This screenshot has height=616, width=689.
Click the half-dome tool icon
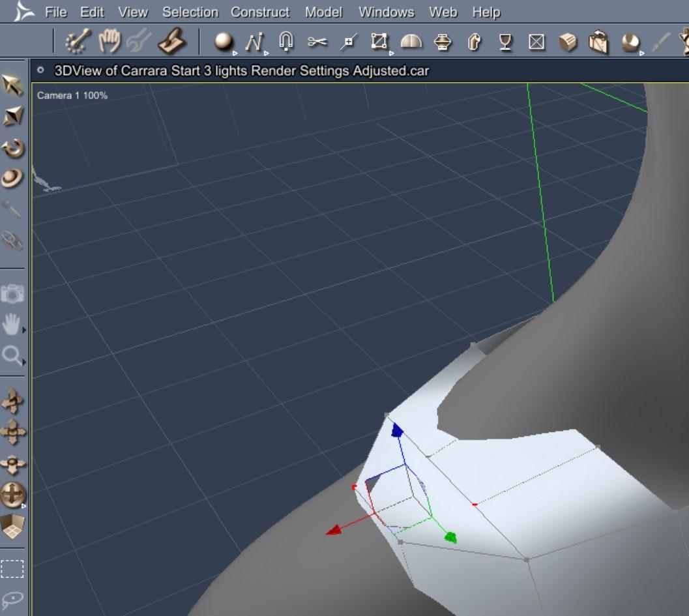(x=411, y=42)
